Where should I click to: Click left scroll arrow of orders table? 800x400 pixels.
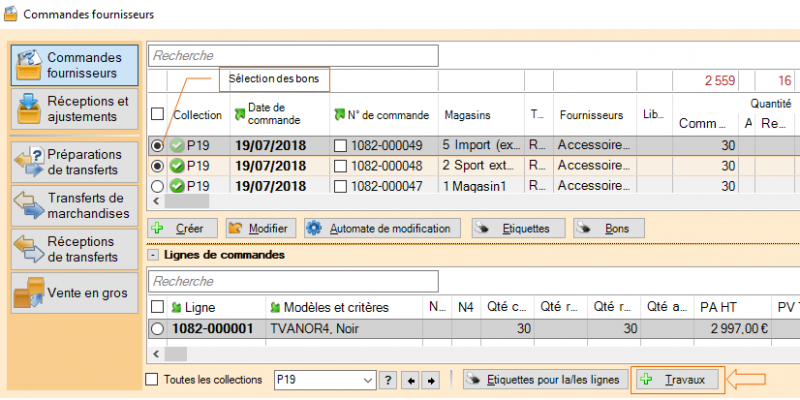(156, 201)
